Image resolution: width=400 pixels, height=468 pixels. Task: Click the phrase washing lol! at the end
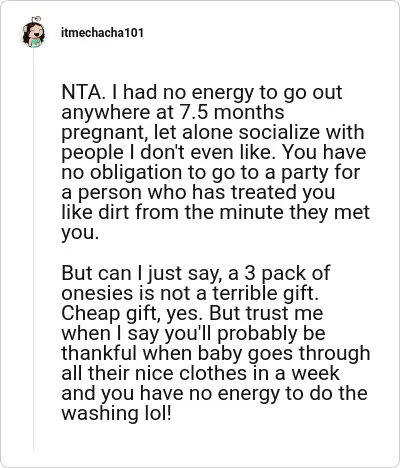(x=116, y=414)
